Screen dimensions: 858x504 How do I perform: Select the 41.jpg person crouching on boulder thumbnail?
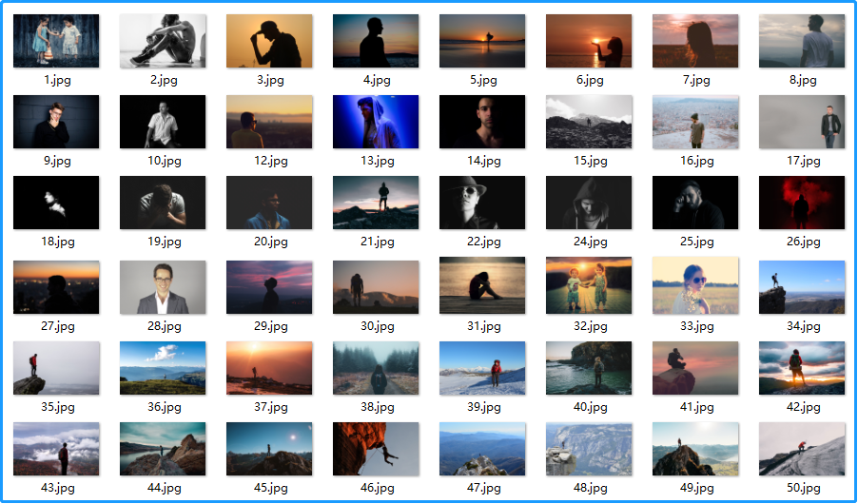(695, 368)
